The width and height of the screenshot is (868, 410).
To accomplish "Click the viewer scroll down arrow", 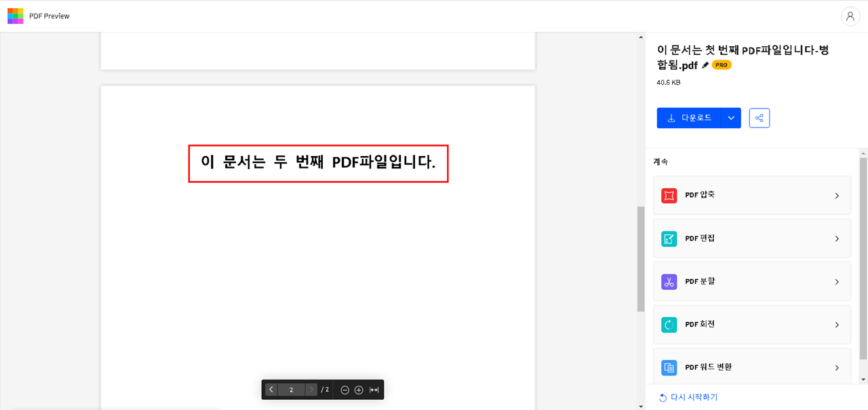I will pos(641,406).
